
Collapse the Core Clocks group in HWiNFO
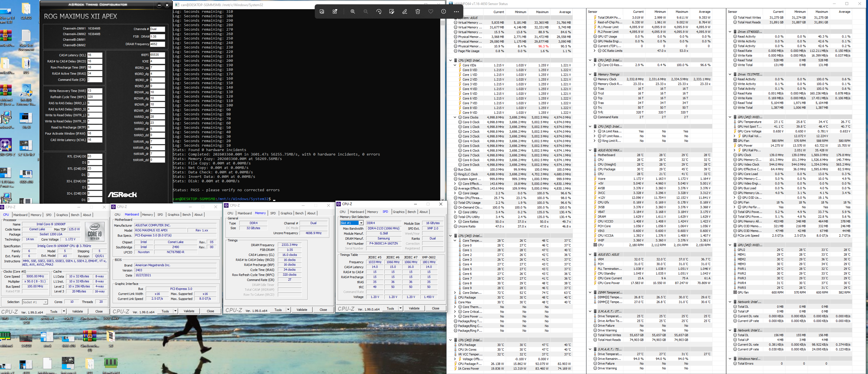click(x=455, y=117)
